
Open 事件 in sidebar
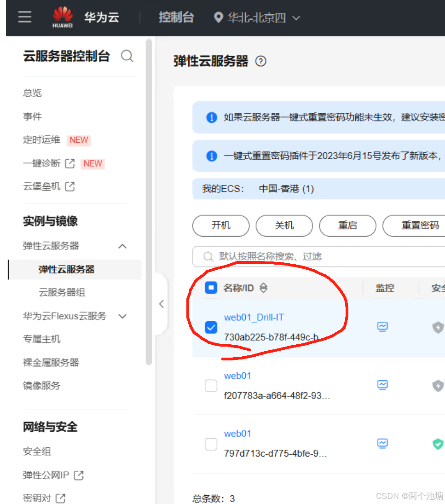click(33, 116)
